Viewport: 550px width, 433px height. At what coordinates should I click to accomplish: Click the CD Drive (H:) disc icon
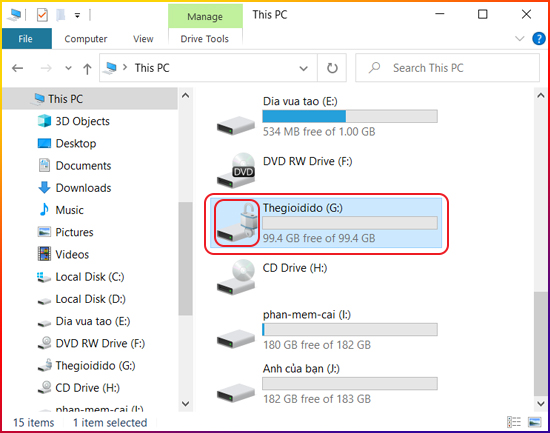click(x=236, y=277)
